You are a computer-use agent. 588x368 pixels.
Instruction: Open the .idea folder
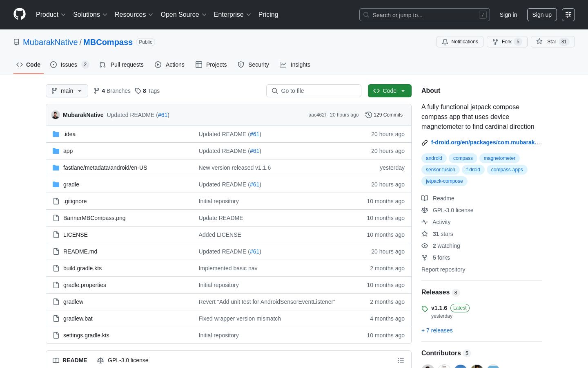69,134
